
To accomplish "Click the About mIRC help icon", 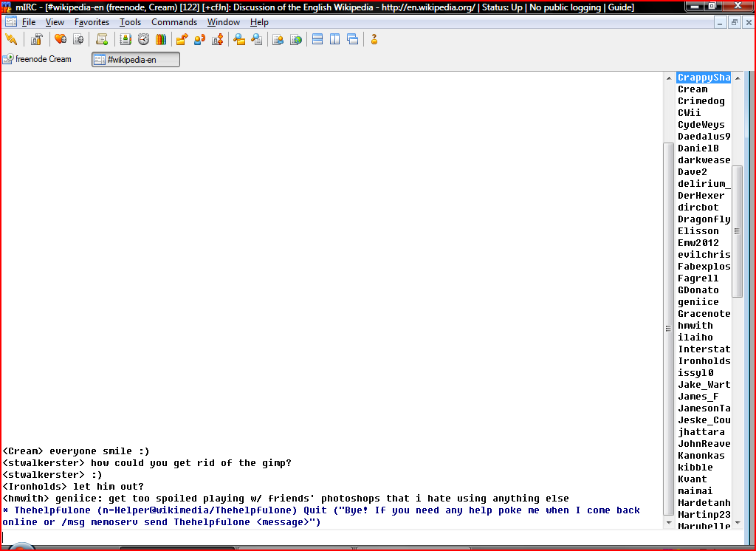I will pos(374,40).
